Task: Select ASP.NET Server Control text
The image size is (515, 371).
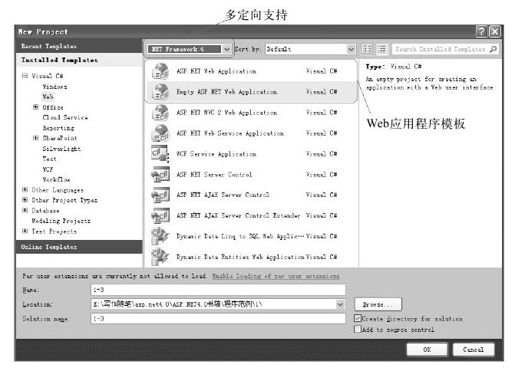Action: (x=214, y=175)
